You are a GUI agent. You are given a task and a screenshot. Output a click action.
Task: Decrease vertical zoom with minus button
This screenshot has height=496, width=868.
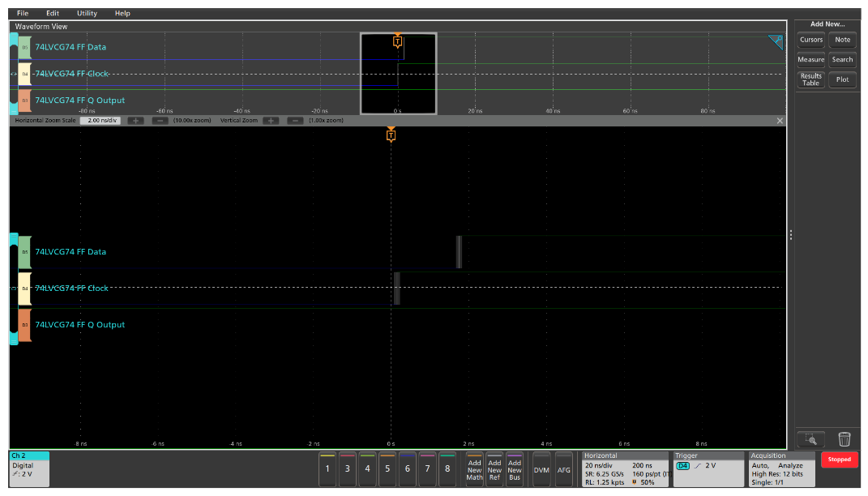294,120
